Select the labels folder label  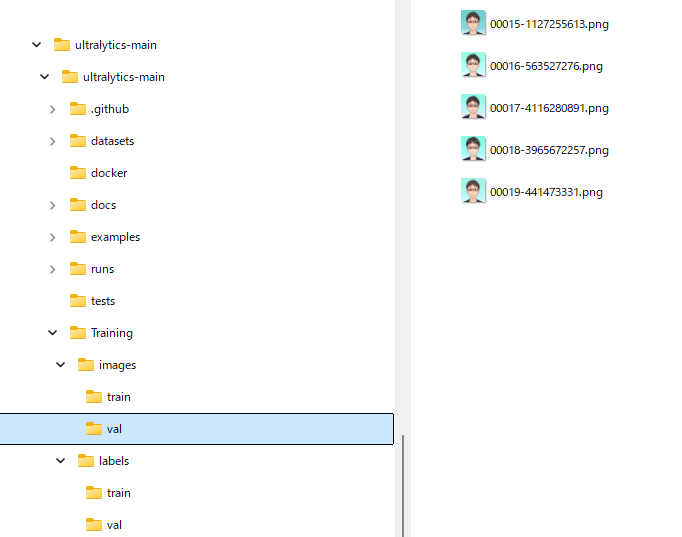[114, 461]
